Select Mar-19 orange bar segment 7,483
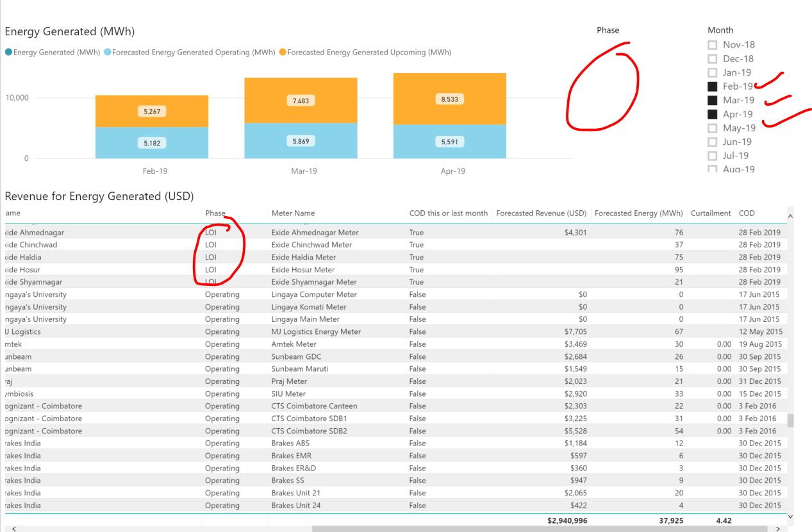Screen dimensions: 812x532 (x=301, y=100)
